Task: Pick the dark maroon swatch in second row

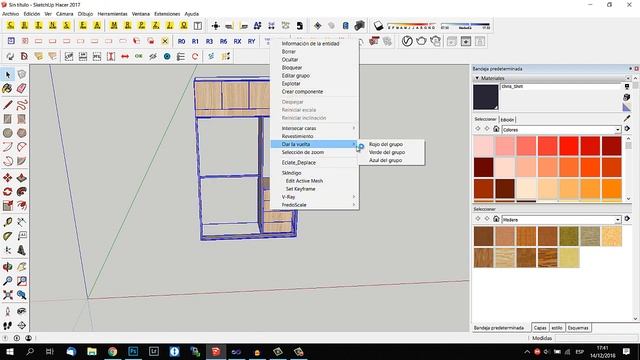Action: click(484, 167)
